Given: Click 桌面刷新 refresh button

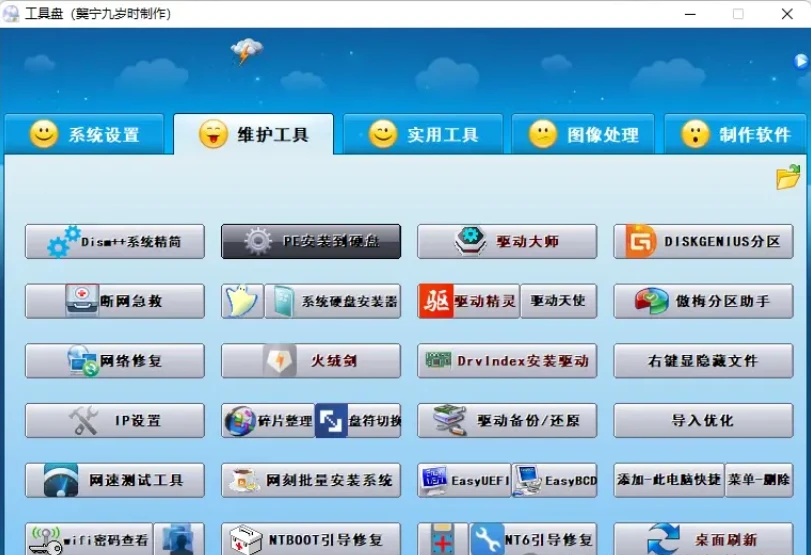Looking at the screenshot, I should pyautogui.click(x=703, y=539).
